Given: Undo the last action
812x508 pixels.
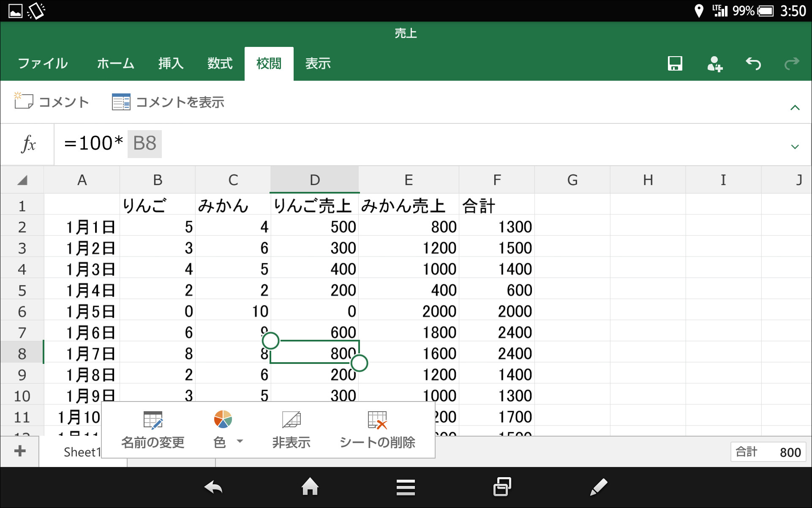Looking at the screenshot, I should pyautogui.click(x=754, y=63).
